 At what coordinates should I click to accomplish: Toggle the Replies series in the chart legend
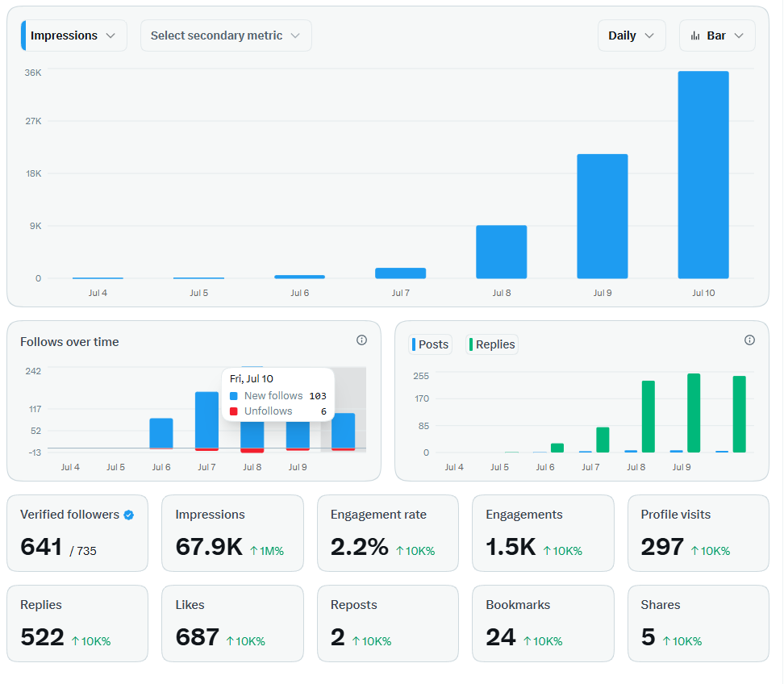(492, 344)
